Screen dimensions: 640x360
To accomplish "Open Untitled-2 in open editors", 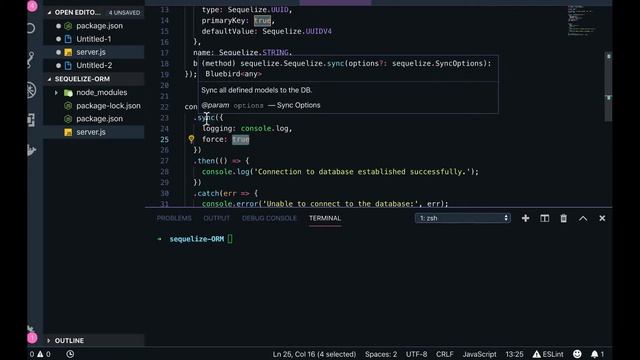I will click(94, 65).
